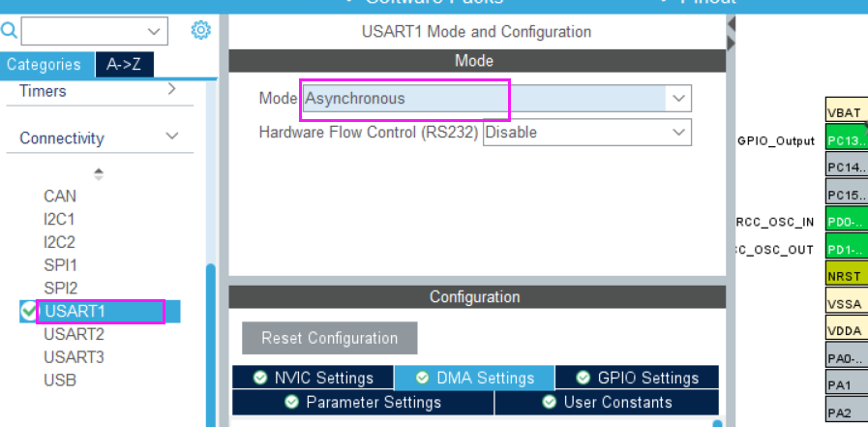The height and width of the screenshot is (427, 868).
Task: Switch to A->Z tab
Action: [x=124, y=65]
